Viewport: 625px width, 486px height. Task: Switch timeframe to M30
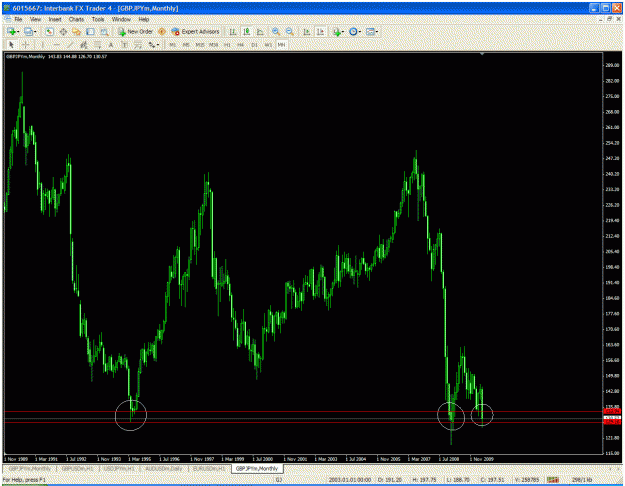[x=214, y=45]
